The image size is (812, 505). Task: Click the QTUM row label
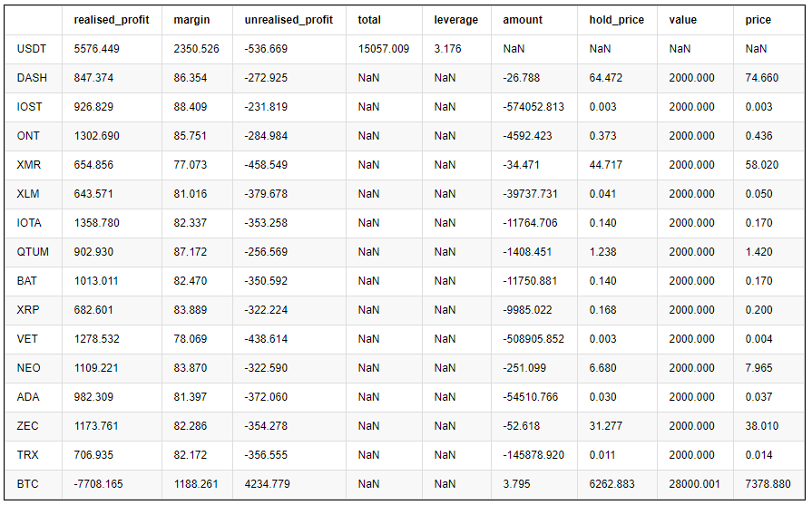33,252
